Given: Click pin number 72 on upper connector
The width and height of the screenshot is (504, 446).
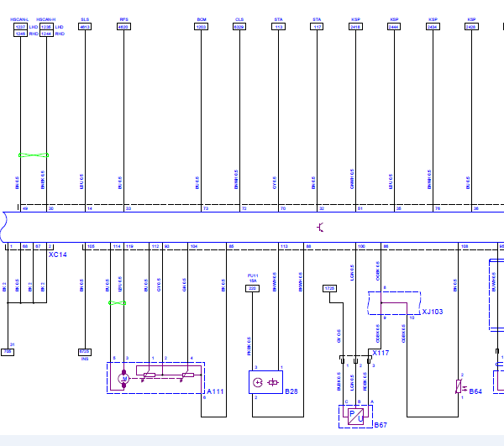Looking at the screenshot, I should (x=244, y=208).
